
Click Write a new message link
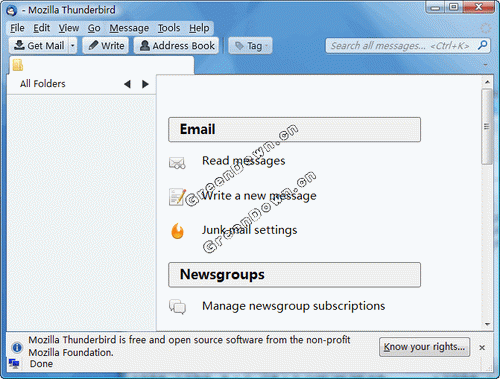pos(259,195)
